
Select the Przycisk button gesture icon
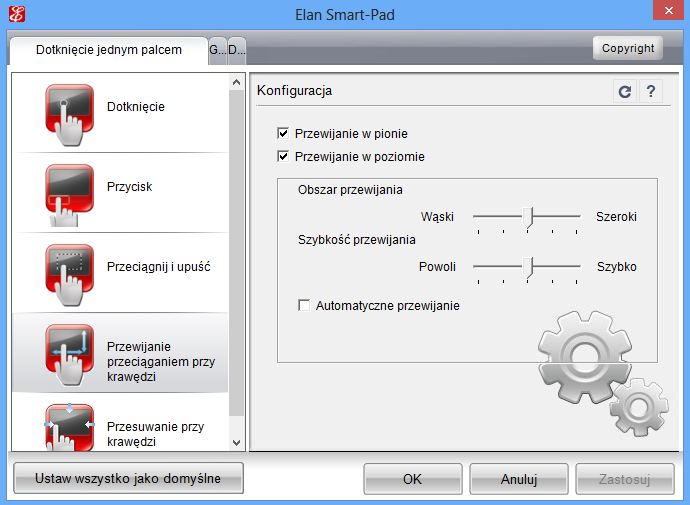point(70,195)
